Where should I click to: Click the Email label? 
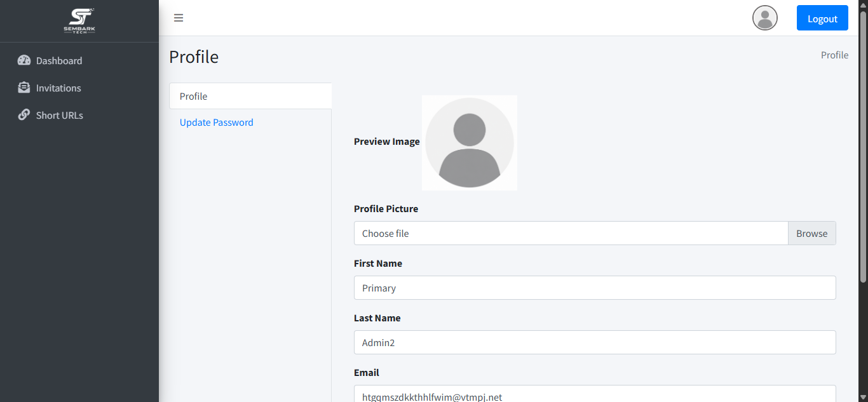pyautogui.click(x=367, y=373)
